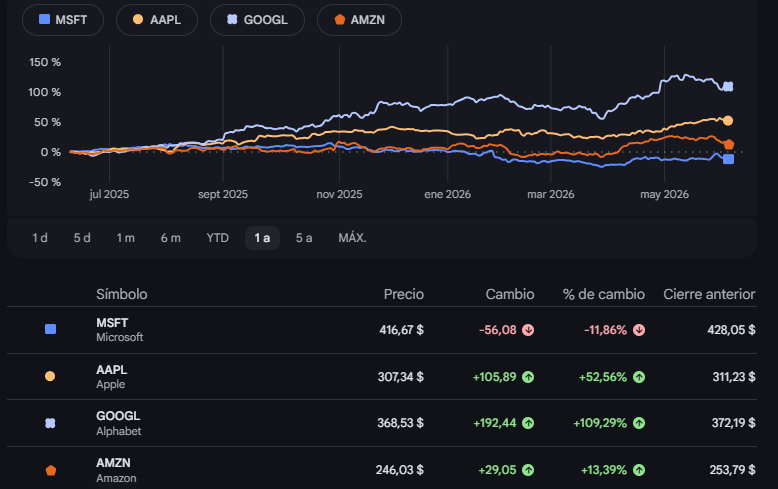Click the 150 % axis label
778x489 pixels.
tap(45, 62)
